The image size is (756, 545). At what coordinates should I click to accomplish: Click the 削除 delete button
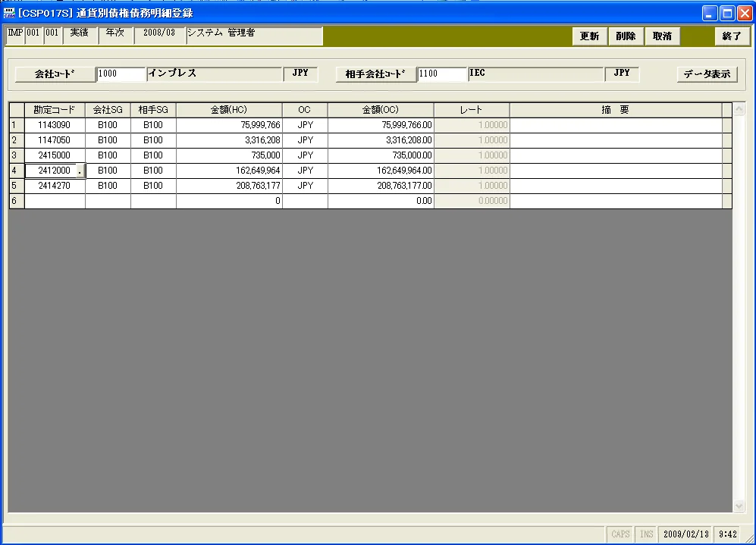point(626,36)
